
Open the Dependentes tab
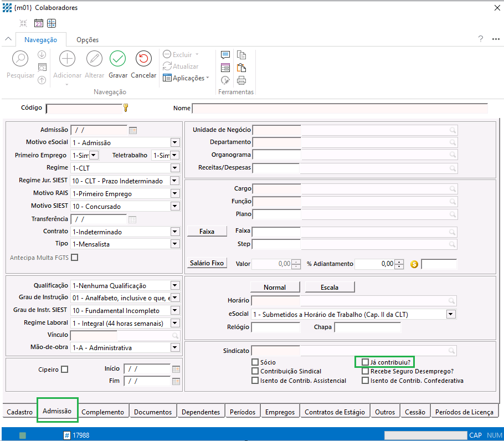pos(200,412)
